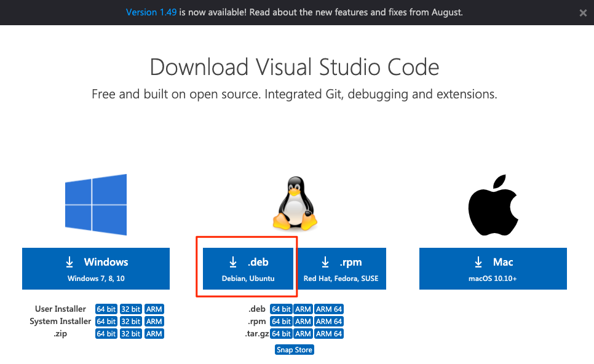
Task: Download the Windows .zip 32 bit archive
Action: [x=131, y=334]
